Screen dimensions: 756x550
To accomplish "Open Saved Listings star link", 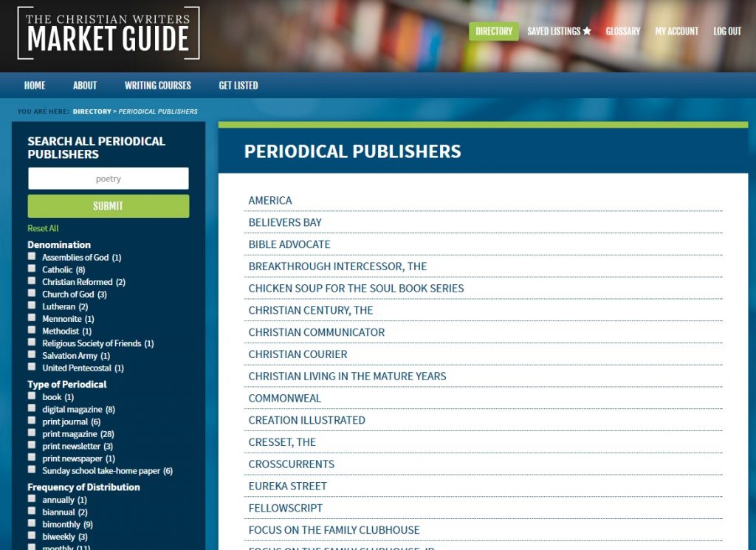I will click(x=560, y=31).
